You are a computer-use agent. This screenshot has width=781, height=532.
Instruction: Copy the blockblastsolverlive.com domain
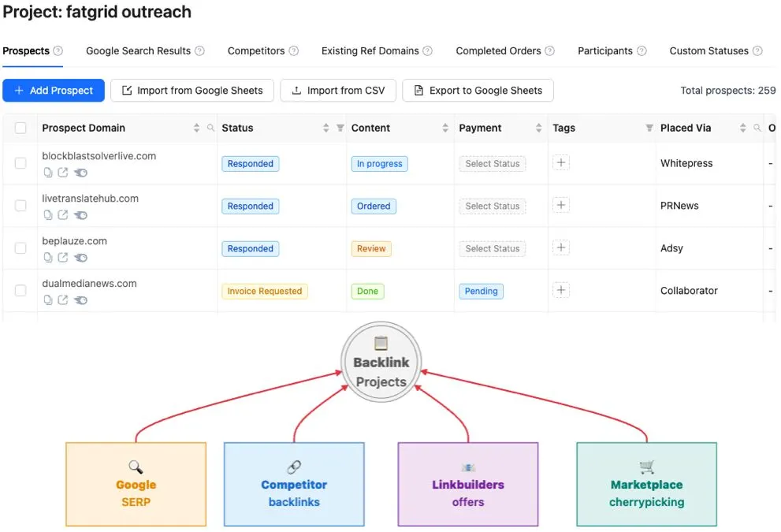48,173
